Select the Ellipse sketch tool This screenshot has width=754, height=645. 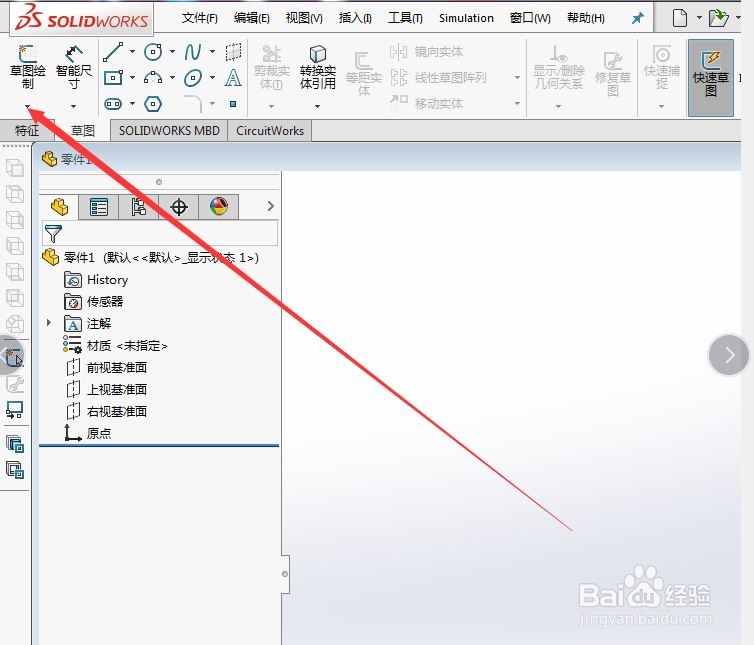(x=193, y=77)
